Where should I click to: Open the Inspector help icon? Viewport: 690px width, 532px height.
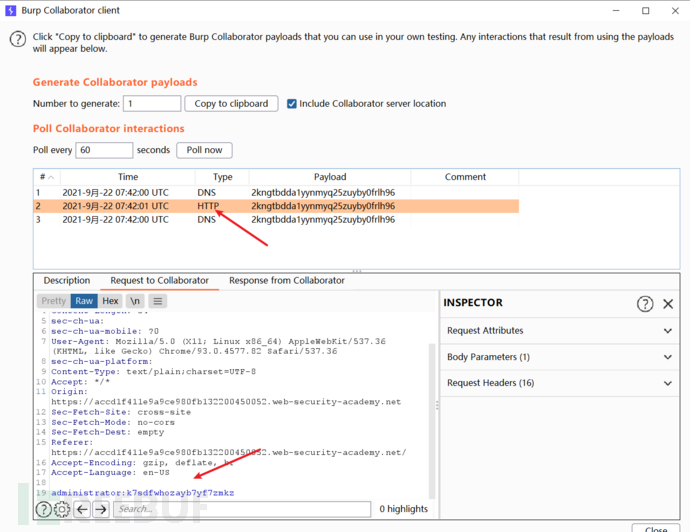click(x=646, y=303)
